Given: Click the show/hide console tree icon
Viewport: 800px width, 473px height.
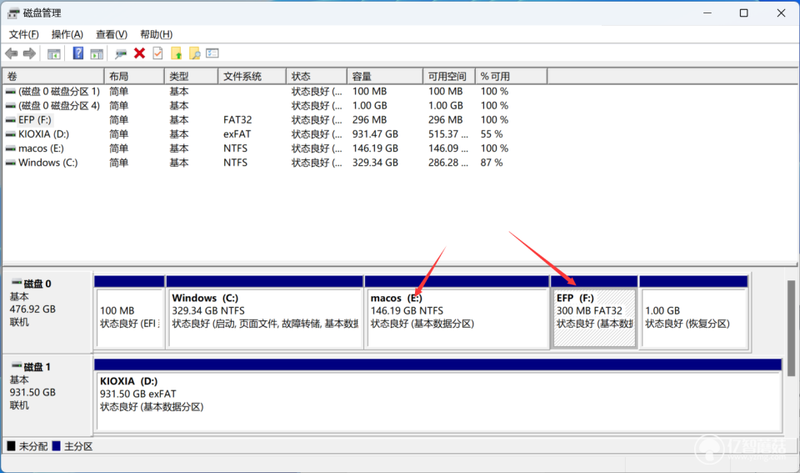Looking at the screenshot, I should [x=54, y=54].
